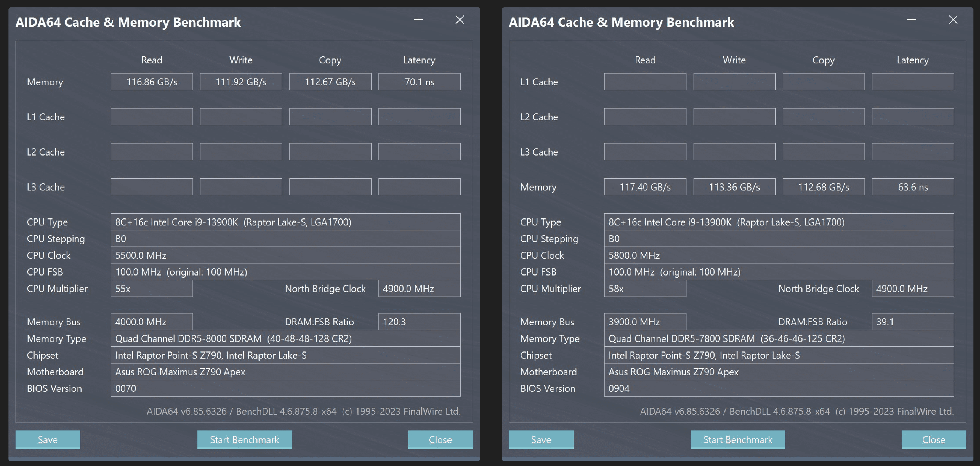The height and width of the screenshot is (466, 980).
Task: Click Start Benchmark in left window
Action: click(244, 439)
